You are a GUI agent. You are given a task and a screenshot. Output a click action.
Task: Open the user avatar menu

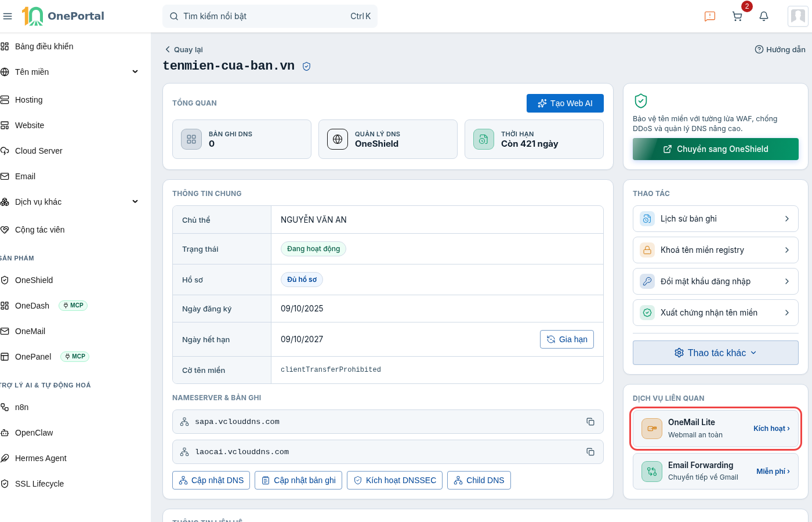[798, 16]
